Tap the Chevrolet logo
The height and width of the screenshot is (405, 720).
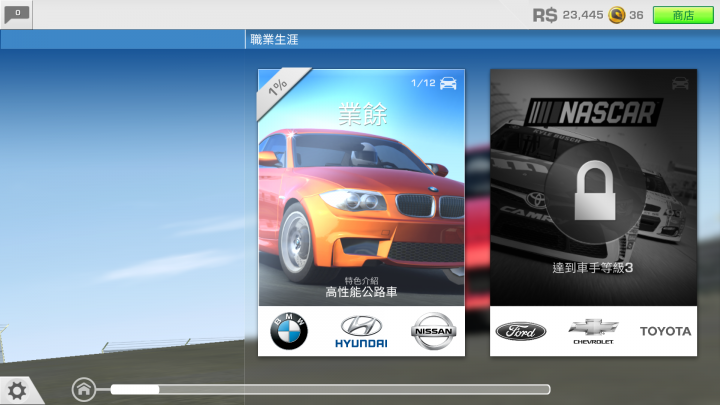[x=593, y=332]
